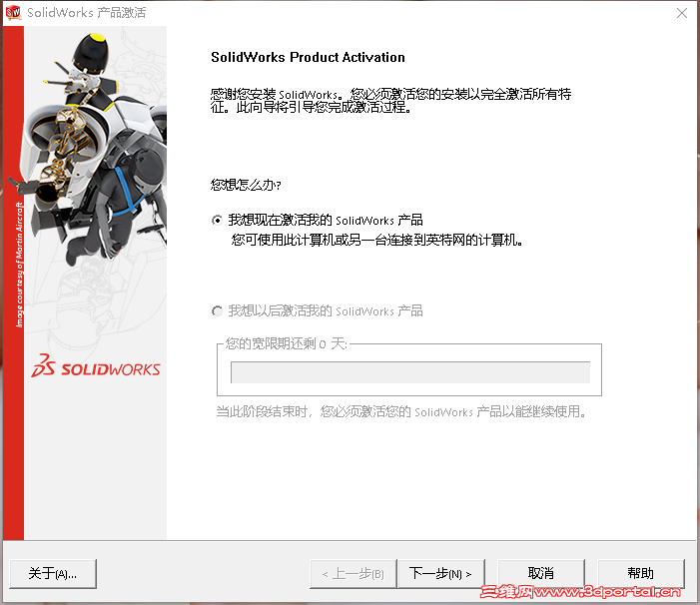Screen dimensions: 700x605
Task: Click the '感谢您安装 SolidWorks' intro paragraph
Action: (390, 101)
